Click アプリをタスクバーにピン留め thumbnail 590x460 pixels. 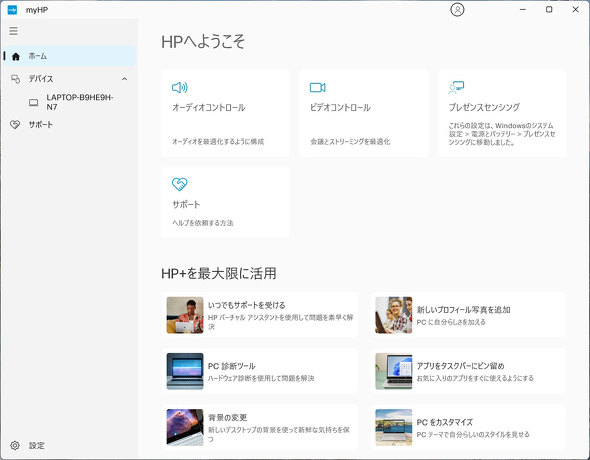394,371
